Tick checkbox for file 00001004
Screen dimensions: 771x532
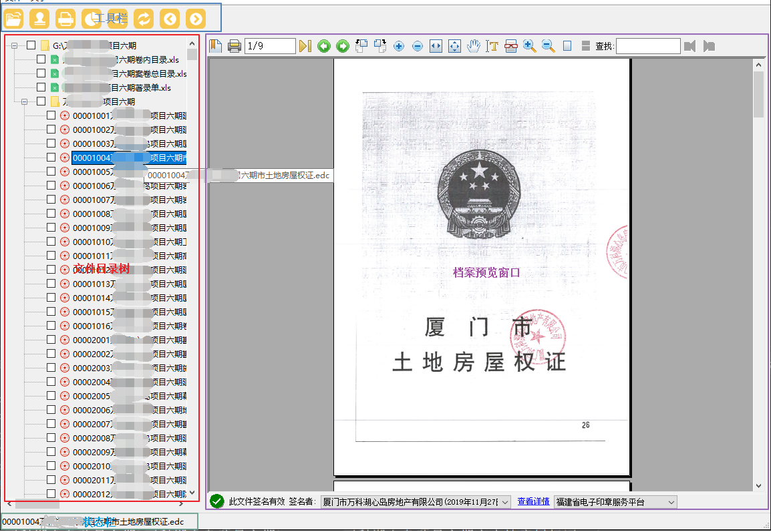point(51,157)
